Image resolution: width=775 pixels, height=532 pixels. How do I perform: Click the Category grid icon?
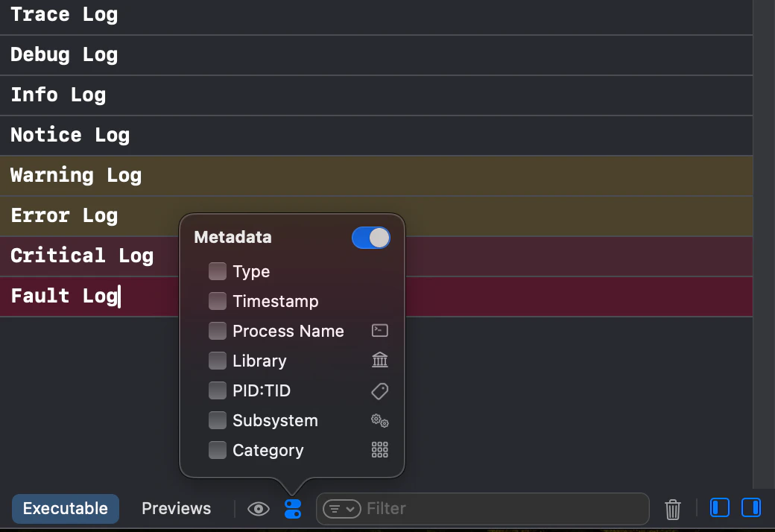(x=379, y=450)
